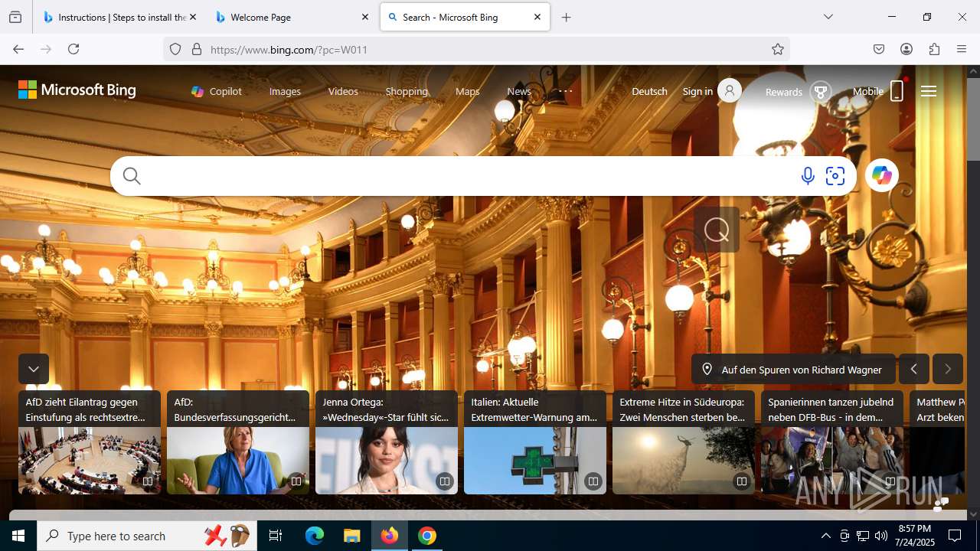Reload the current page

coord(73,49)
